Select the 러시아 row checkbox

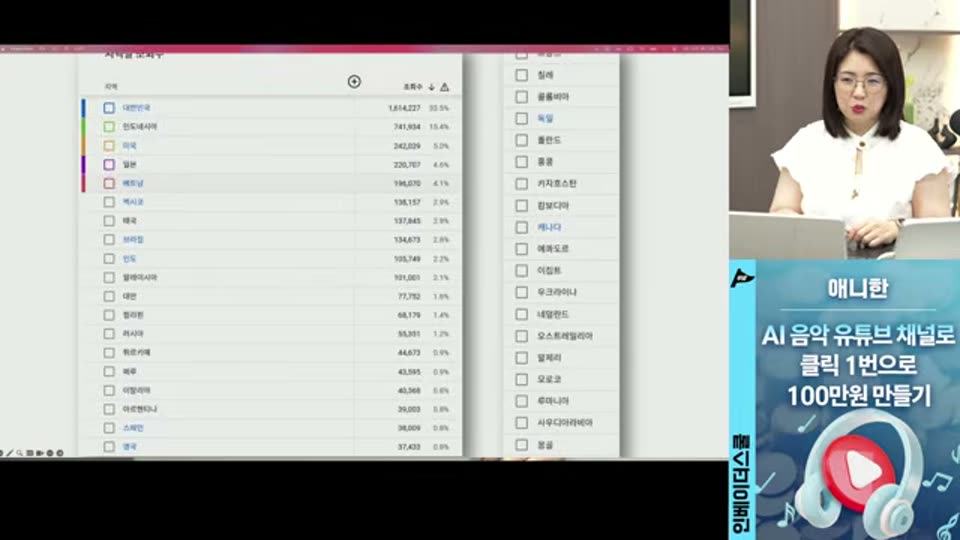click(109, 334)
